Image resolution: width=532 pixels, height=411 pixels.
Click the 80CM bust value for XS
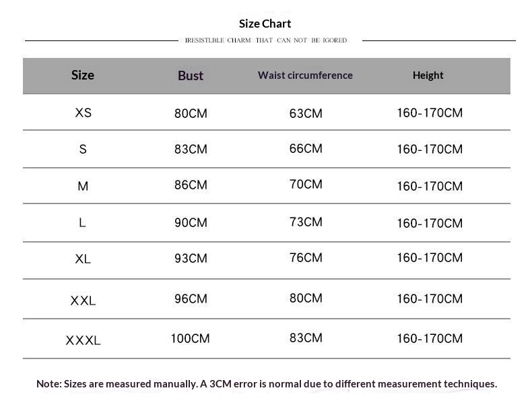191,113
